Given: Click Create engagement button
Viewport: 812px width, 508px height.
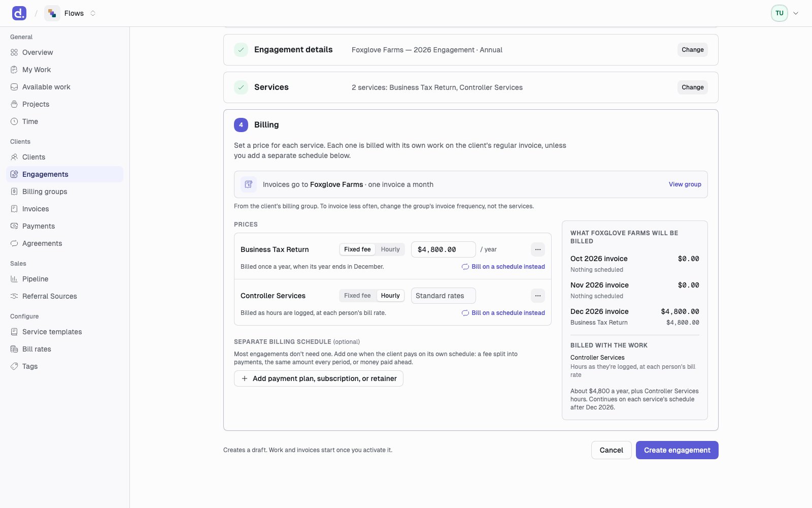Looking at the screenshot, I should coord(677,450).
